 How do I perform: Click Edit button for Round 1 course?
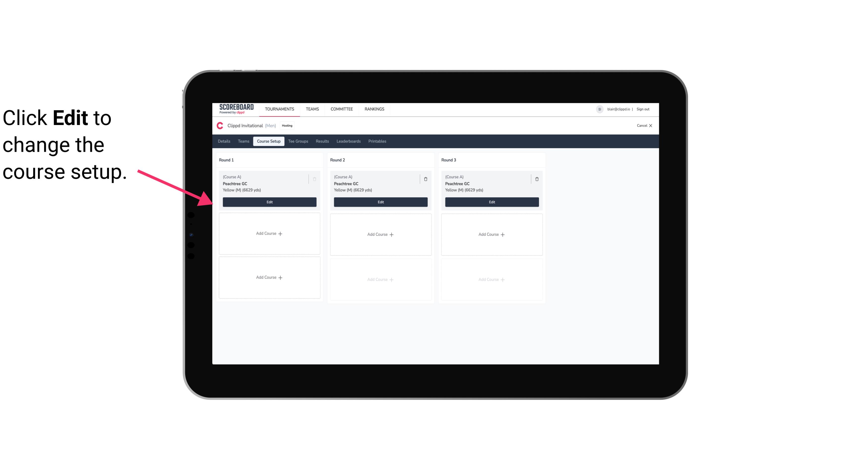[x=270, y=201]
